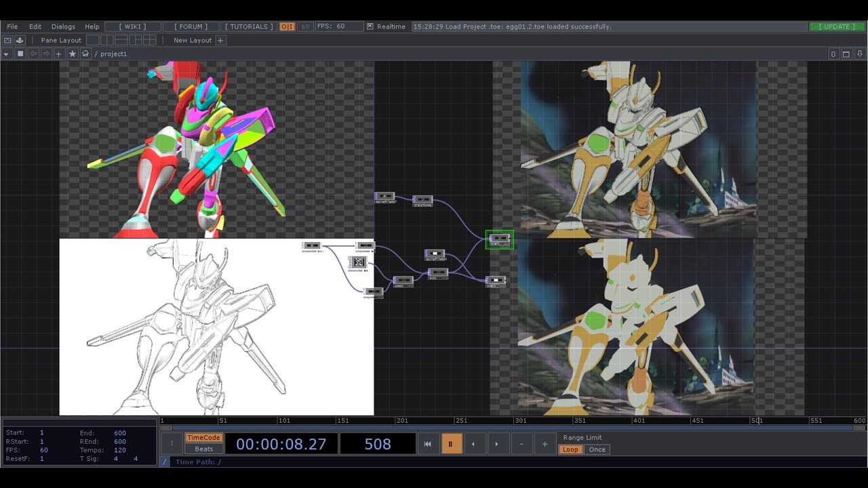
Task: Select the left/right split pane layout
Action: click(107, 40)
